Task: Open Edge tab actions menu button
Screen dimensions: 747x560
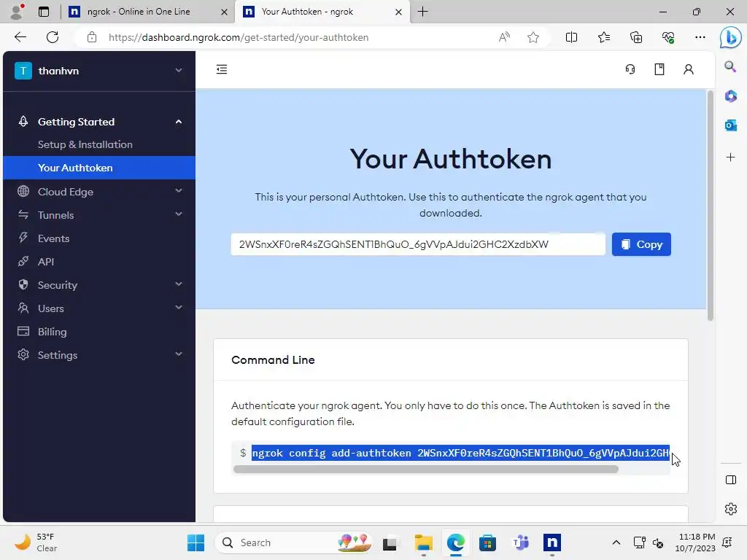Action: click(x=43, y=12)
